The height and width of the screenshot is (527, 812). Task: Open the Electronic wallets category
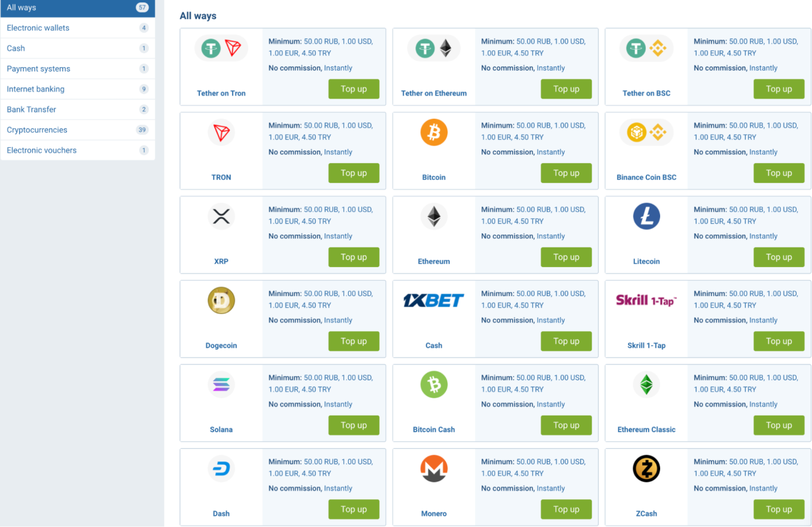tap(38, 28)
